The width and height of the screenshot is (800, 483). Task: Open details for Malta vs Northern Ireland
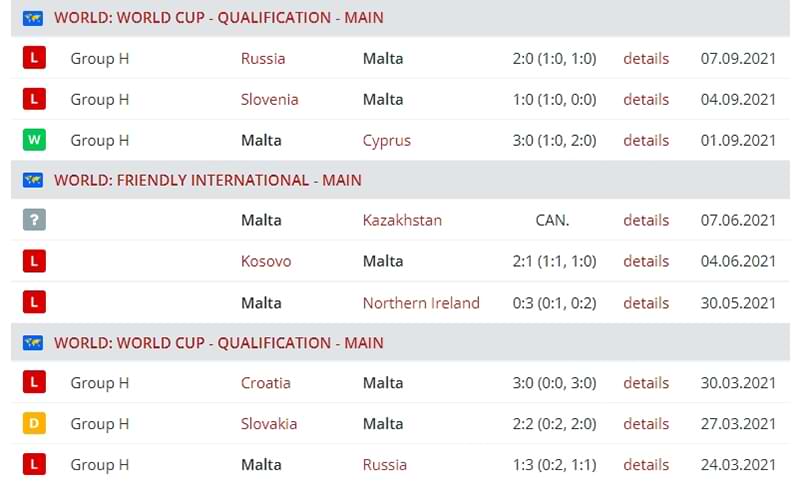click(646, 302)
